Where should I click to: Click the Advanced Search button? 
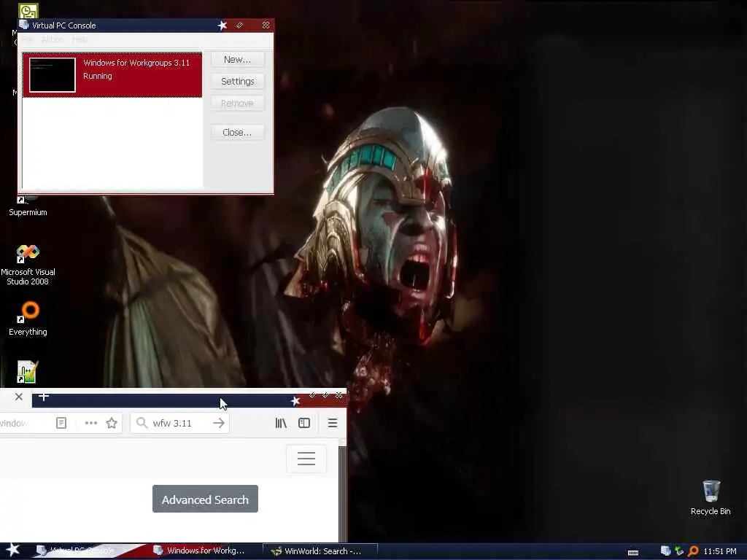pyautogui.click(x=205, y=499)
